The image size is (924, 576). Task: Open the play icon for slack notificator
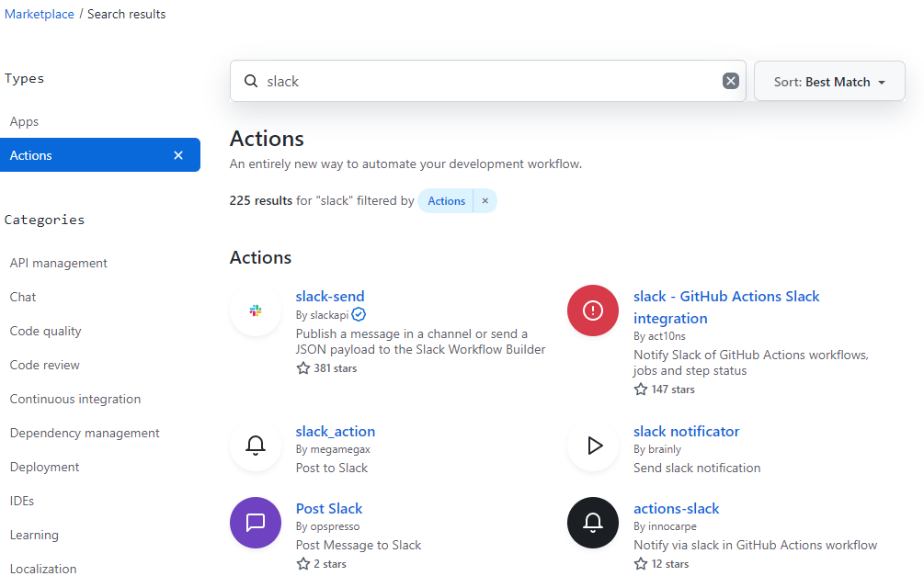pos(593,446)
